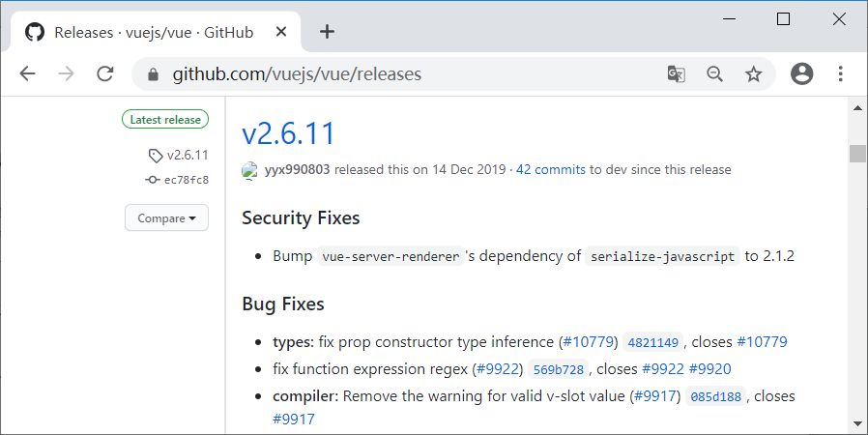Image resolution: width=868 pixels, height=435 pixels.
Task: Open the #9920 issue link
Action: coord(710,369)
